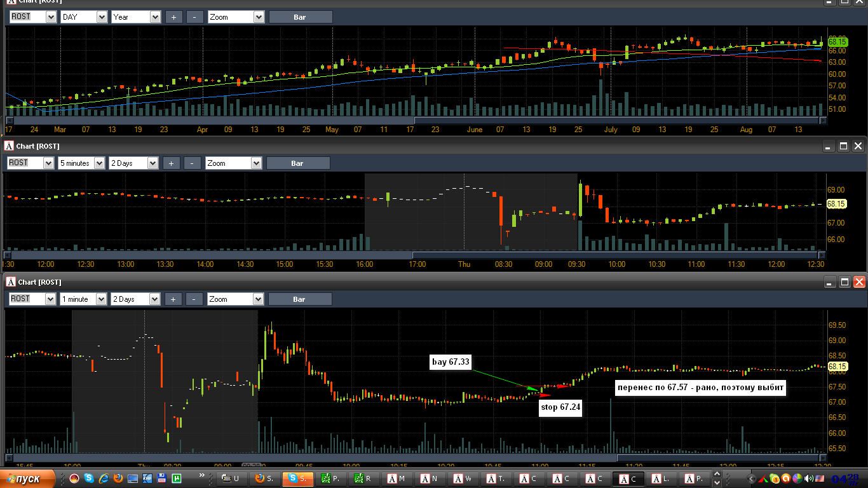Switch to the 'T.' taskbar window
This screenshot has height=488, width=868.
tap(496, 478)
